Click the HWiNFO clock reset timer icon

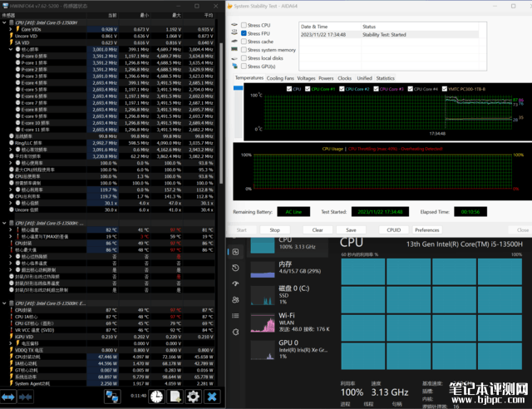[x=157, y=397]
